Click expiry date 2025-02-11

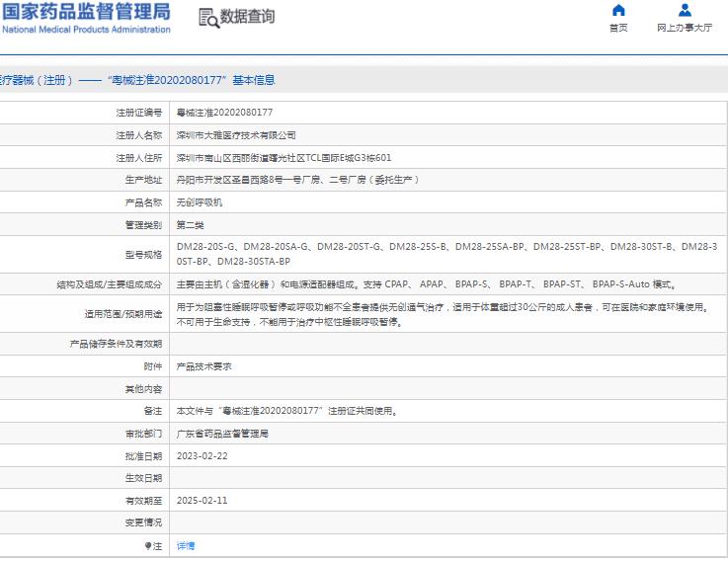(202, 501)
